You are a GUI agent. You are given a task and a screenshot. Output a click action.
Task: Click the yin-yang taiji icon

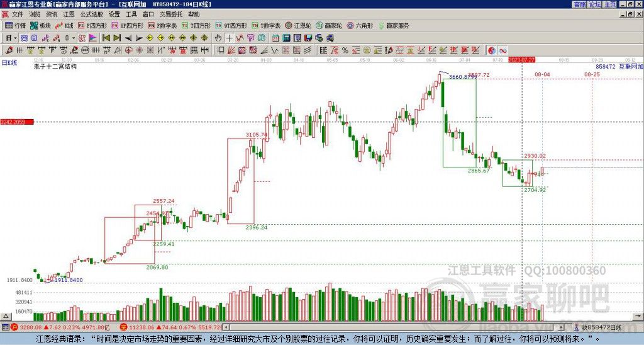tap(492, 50)
